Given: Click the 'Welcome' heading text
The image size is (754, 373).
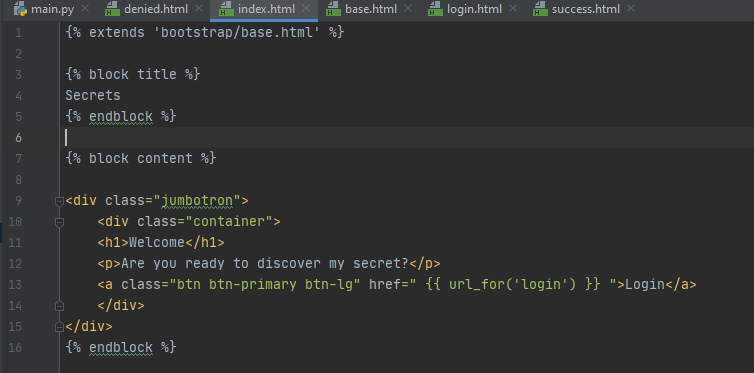Looking at the screenshot, I should [157, 243].
